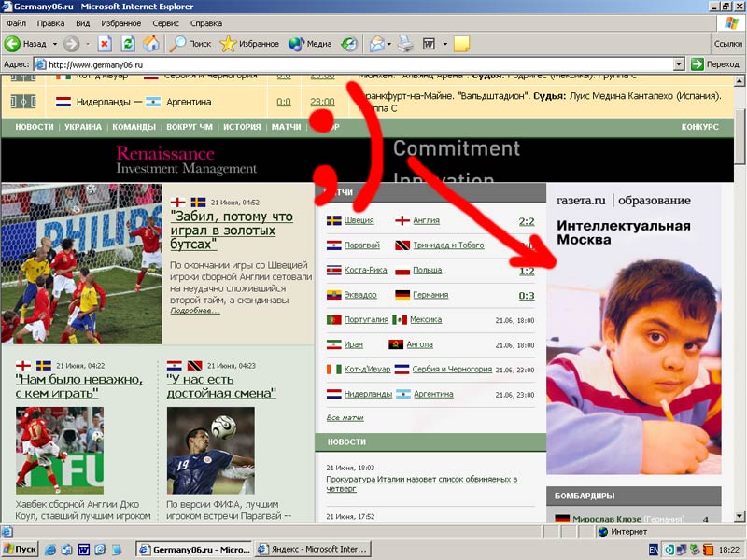Open the КОМАНДЫ site navigation tab
The image size is (747, 560).
pyautogui.click(x=134, y=127)
